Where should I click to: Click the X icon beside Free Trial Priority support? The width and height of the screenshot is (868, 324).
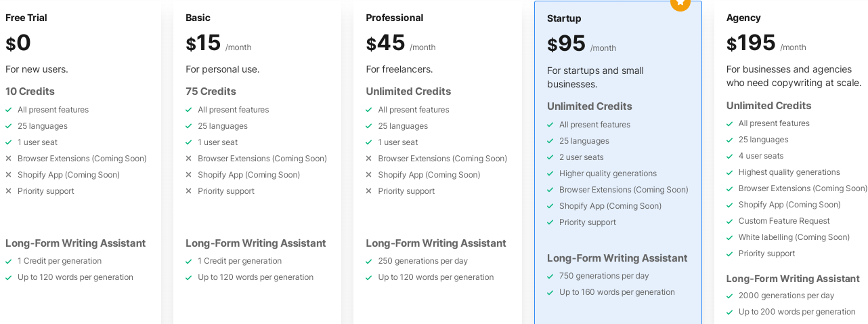(9, 191)
